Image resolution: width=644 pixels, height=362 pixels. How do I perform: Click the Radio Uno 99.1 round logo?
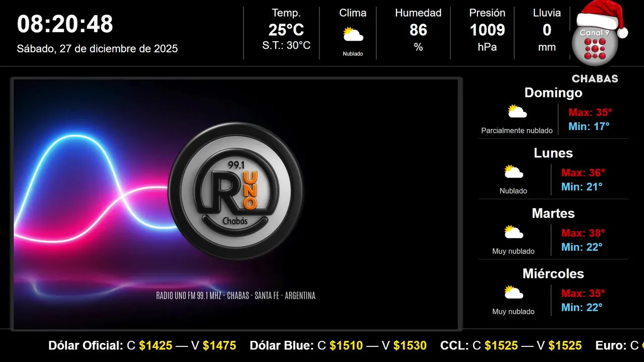coord(235,191)
